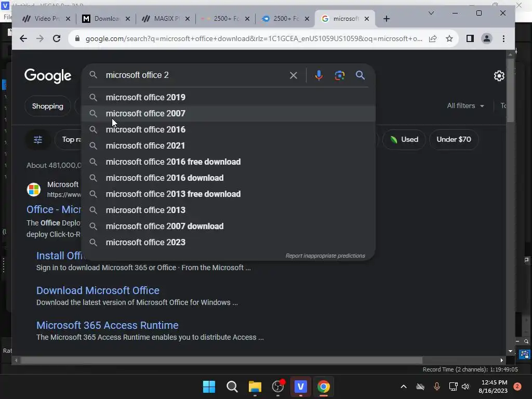Open the Office - Microsoft result title

54,210
